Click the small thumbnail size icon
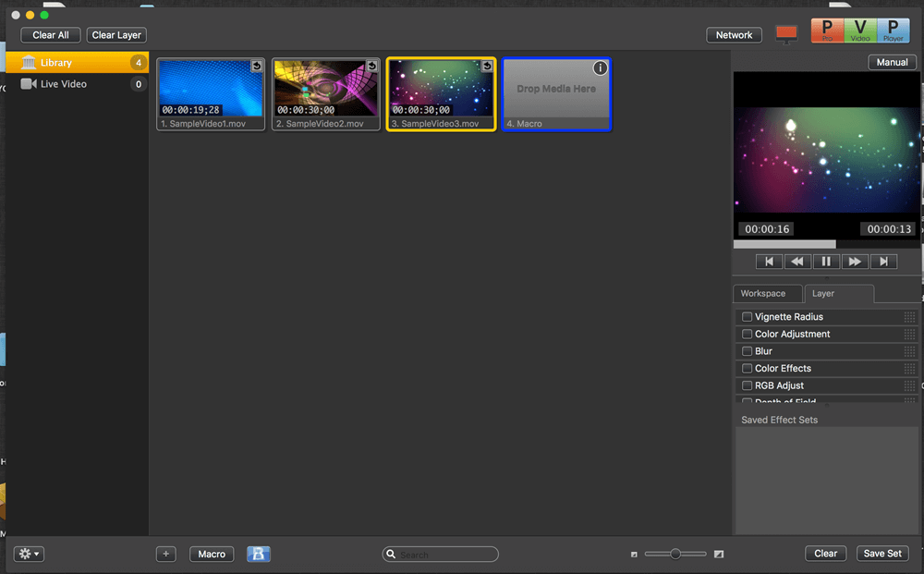 click(x=634, y=554)
